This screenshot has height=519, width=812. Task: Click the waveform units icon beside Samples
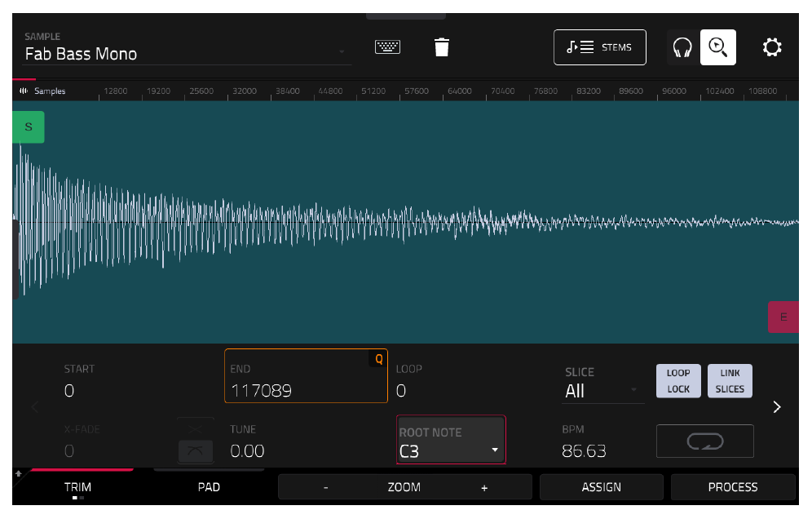24,91
